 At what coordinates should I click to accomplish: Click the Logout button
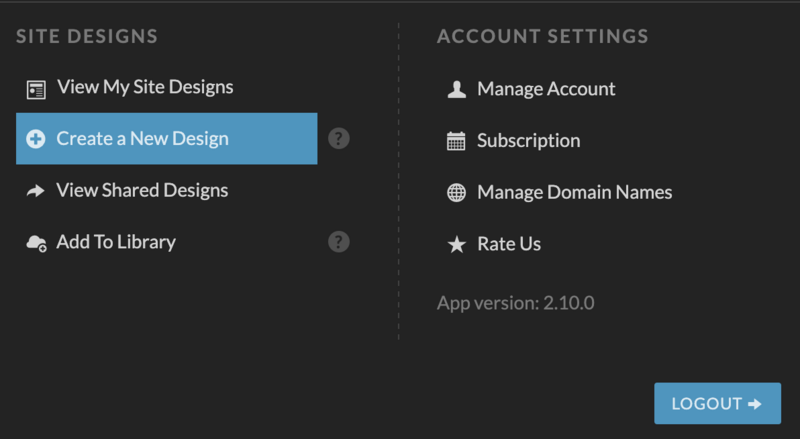tap(717, 403)
